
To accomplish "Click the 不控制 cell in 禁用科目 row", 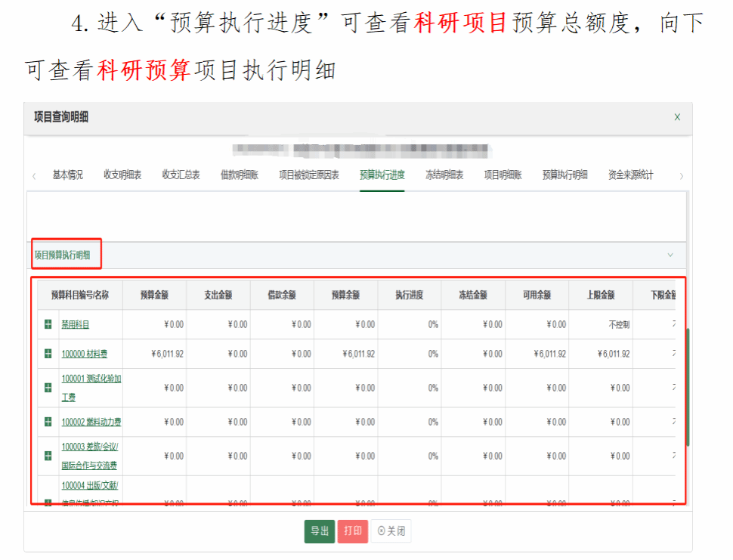I will pos(619,324).
